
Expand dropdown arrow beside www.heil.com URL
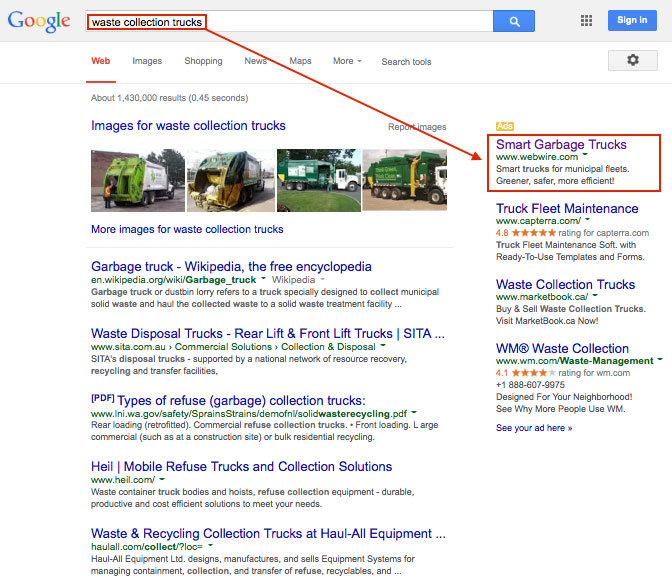162,479
